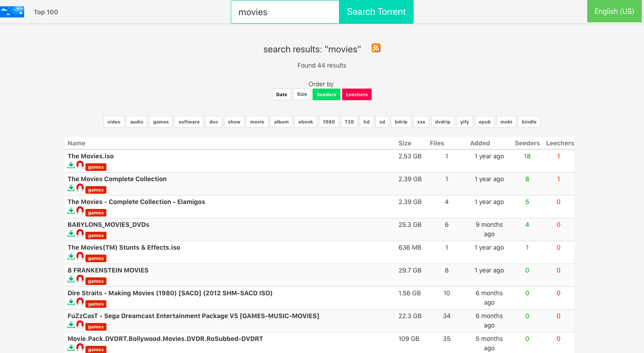This screenshot has width=644, height=353.
Task: Filter results by dvdrip tag
Action: coord(443,122)
